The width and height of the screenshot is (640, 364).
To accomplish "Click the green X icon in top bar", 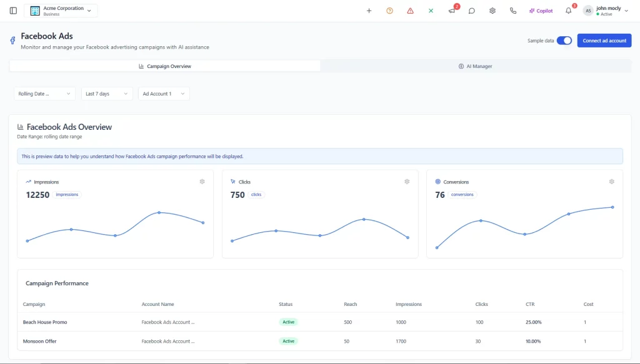I will pyautogui.click(x=431, y=11).
